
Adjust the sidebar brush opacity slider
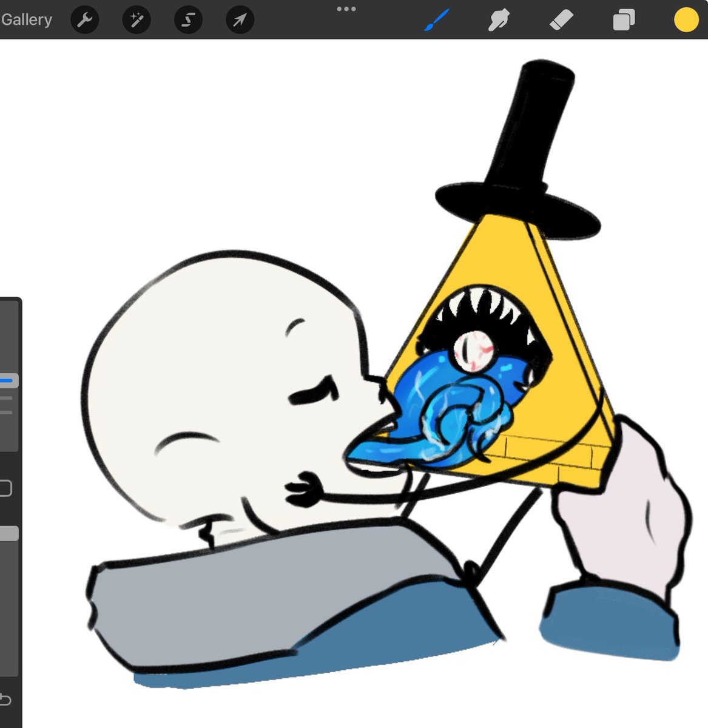point(8,533)
